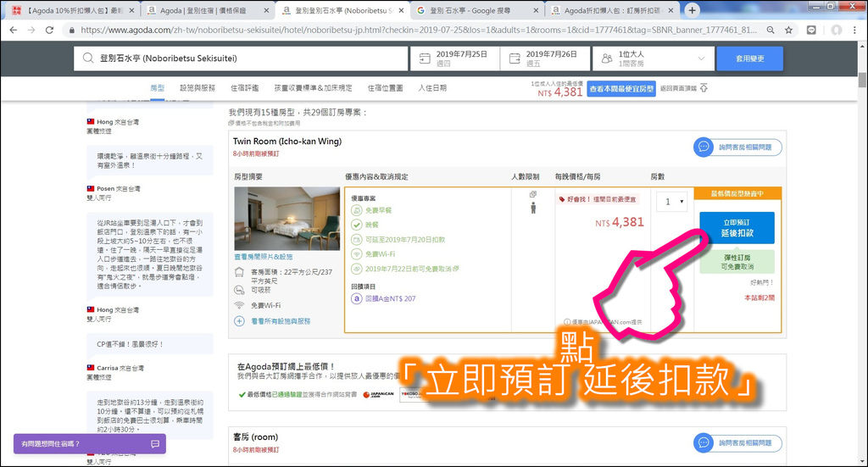Click the 可延至2019年7月20日扣款 text

[405, 240]
